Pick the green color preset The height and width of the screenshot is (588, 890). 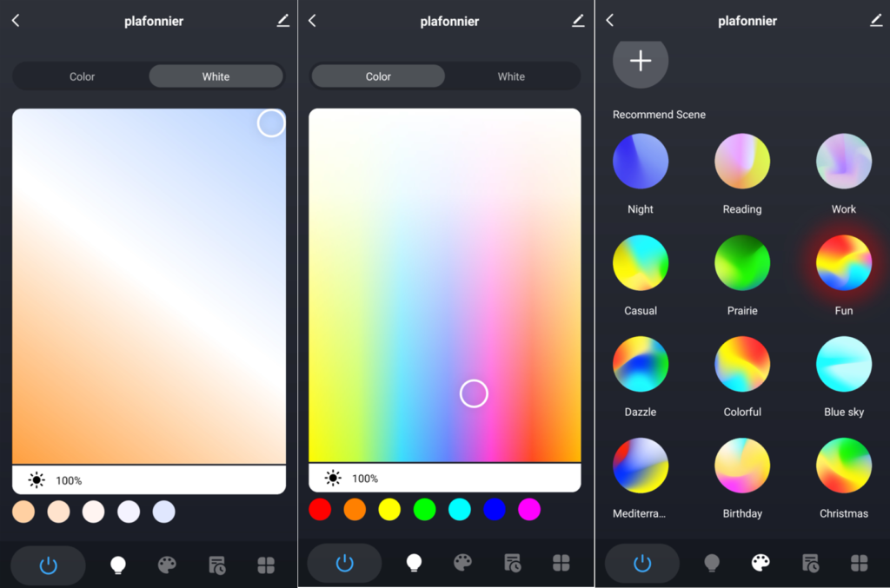(x=424, y=509)
